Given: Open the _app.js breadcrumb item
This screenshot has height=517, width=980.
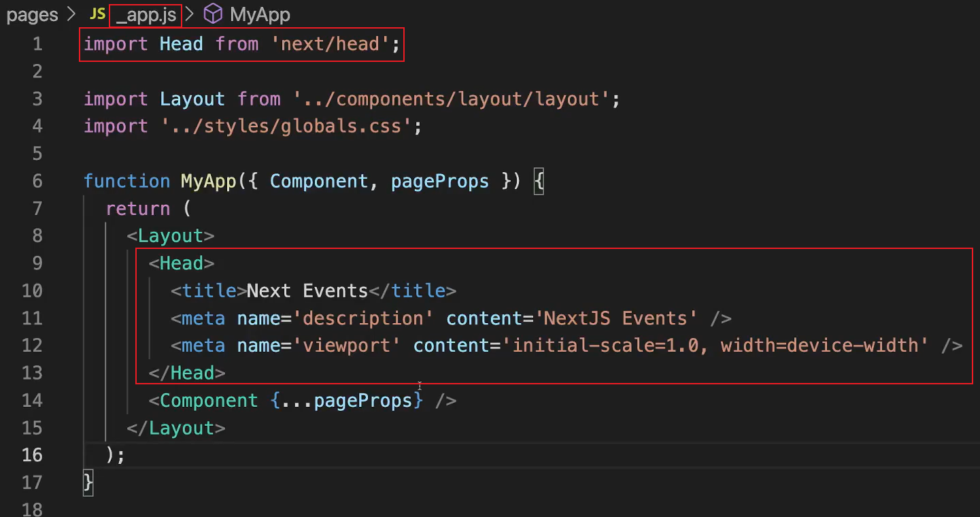Looking at the screenshot, I should [146, 14].
